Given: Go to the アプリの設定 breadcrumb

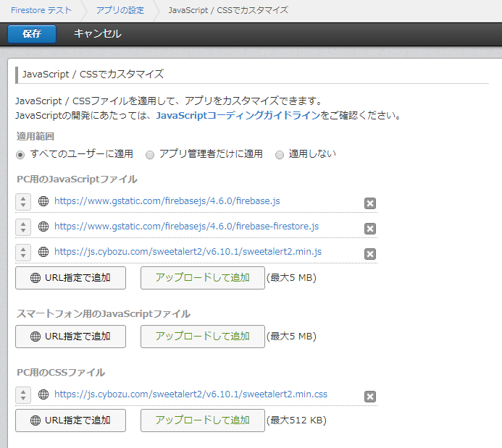Looking at the screenshot, I should [120, 10].
